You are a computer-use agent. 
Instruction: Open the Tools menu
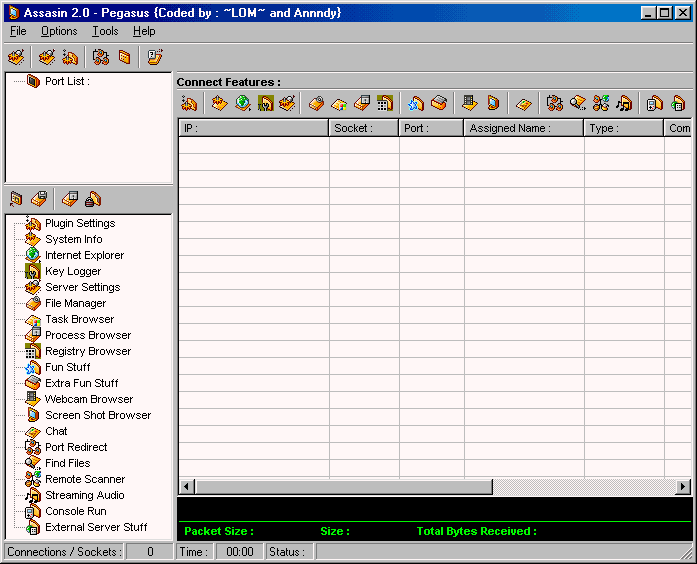tap(105, 31)
